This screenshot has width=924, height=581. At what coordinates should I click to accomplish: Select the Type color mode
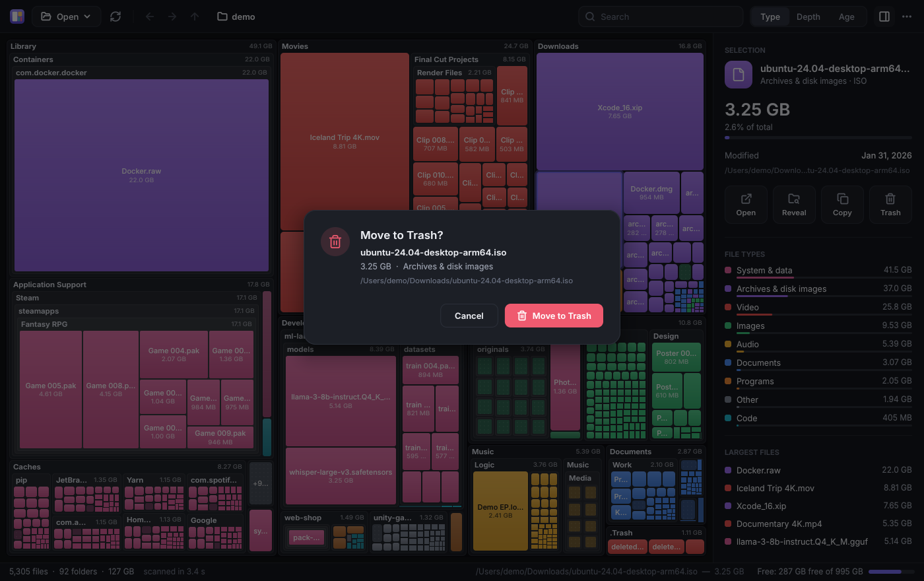tap(770, 17)
